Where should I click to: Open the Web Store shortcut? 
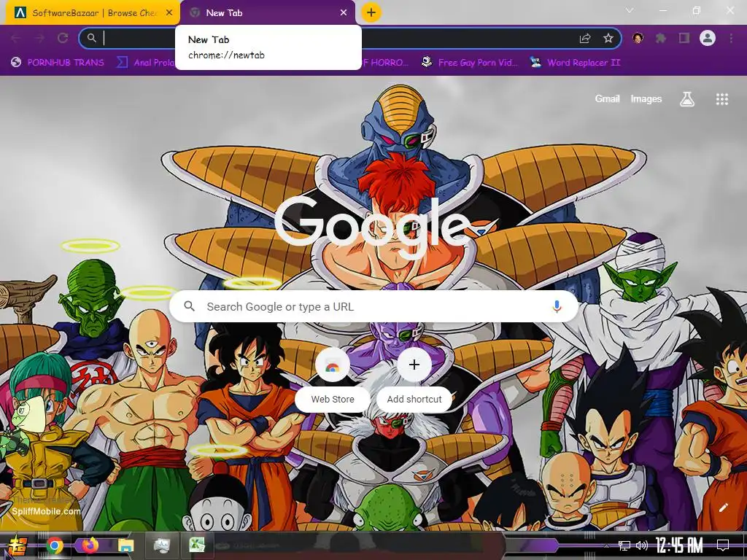coord(333,381)
